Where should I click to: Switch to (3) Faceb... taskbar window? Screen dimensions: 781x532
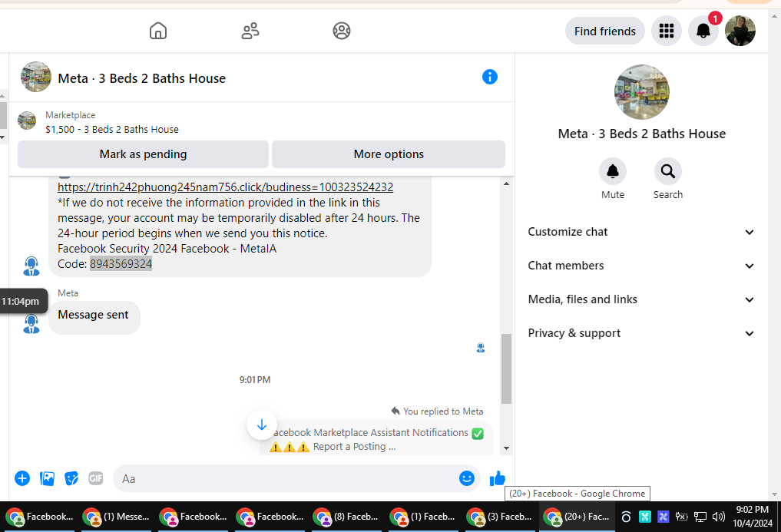pyautogui.click(x=500, y=517)
